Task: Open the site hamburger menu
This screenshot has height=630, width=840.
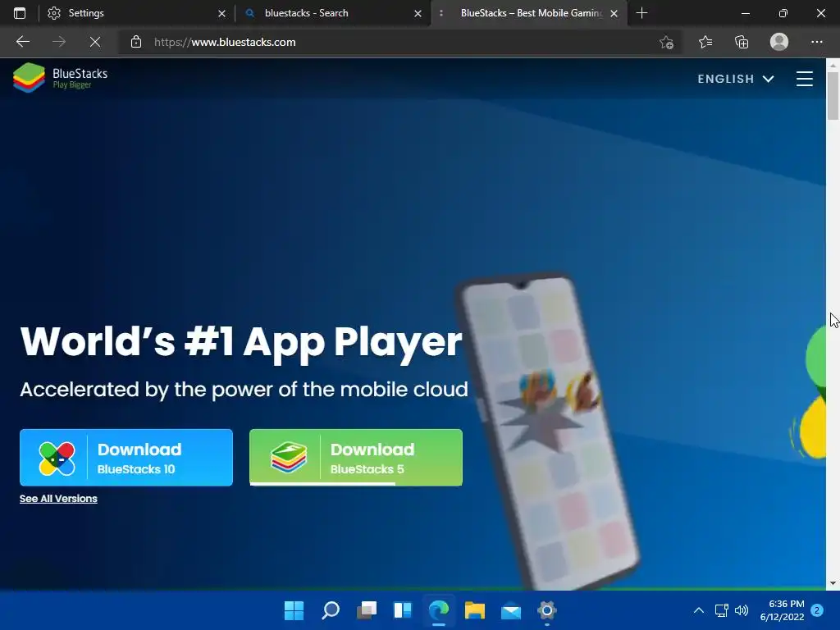Action: pos(804,79)
